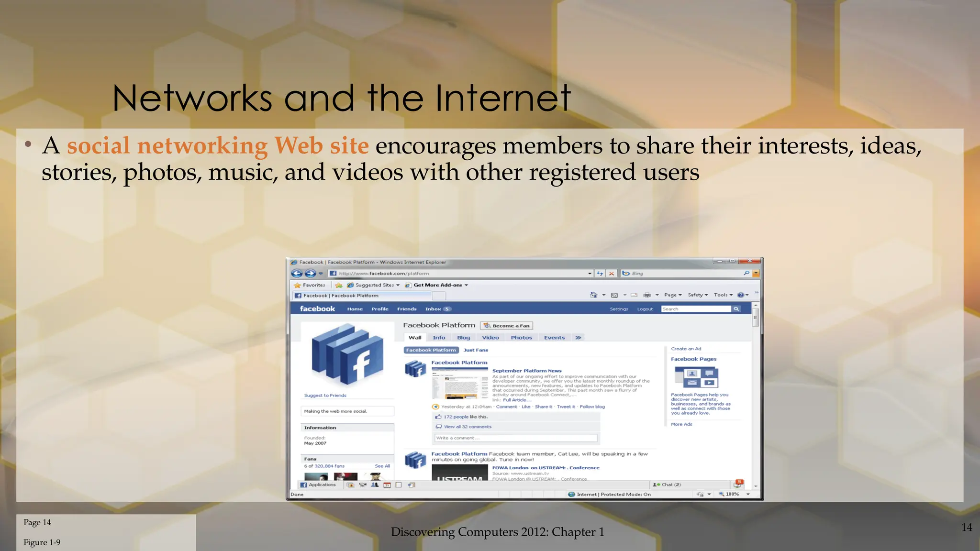Select the Wall tab
Screen dimensions: 980x551
(x=415, y=338)
